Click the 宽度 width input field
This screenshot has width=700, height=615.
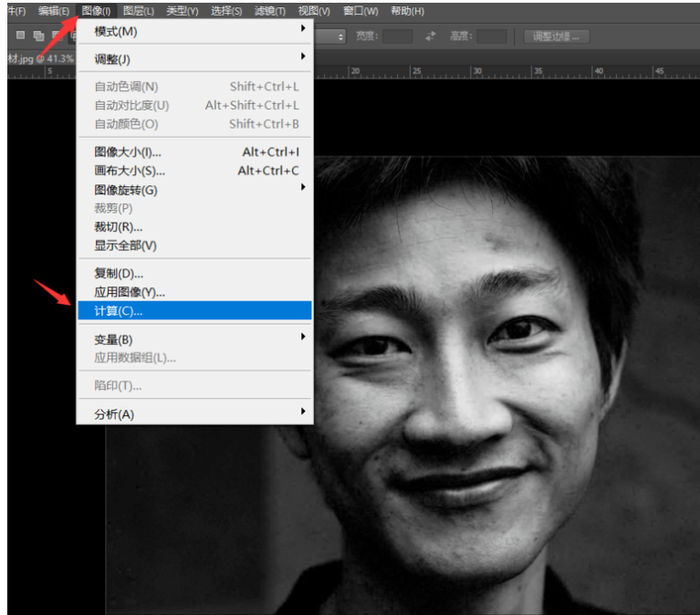coord(397,36)
